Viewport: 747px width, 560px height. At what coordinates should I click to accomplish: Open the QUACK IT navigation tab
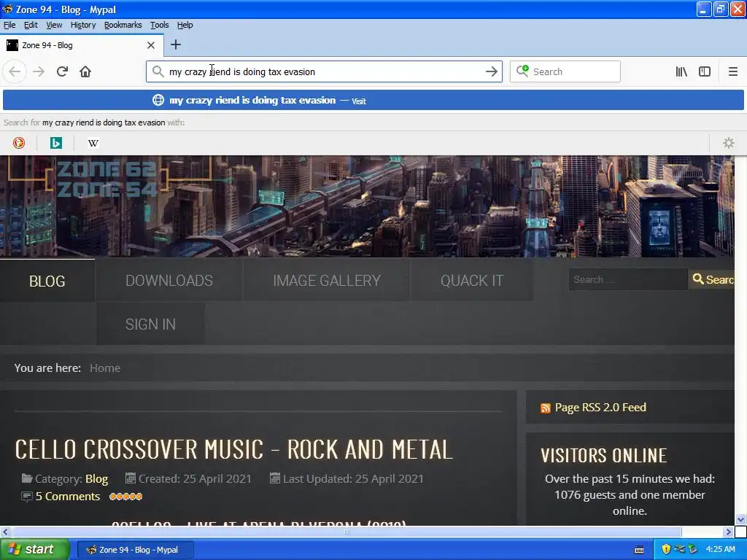(x=472, y=281)
